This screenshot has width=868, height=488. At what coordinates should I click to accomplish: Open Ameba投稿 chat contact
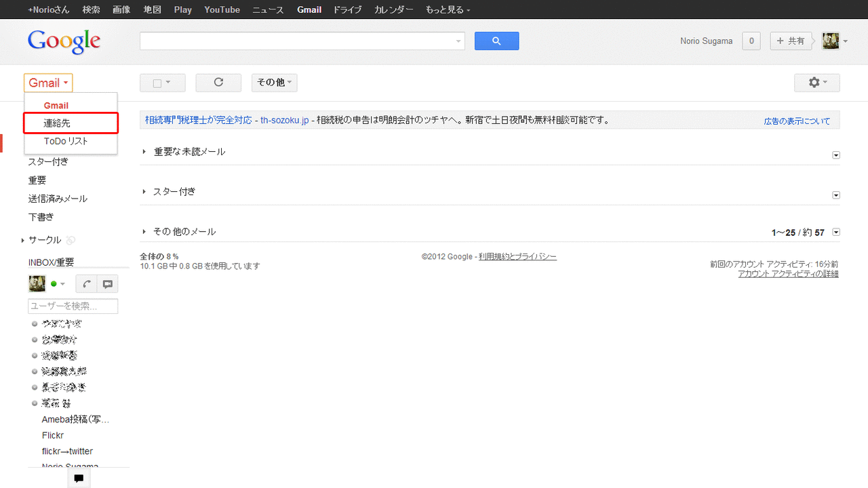coord(75,420)
